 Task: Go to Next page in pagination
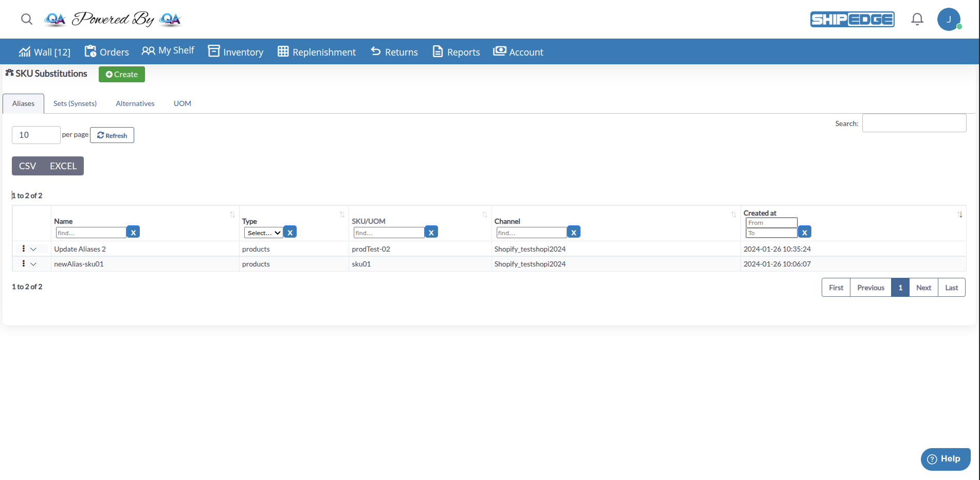point(923,288)
